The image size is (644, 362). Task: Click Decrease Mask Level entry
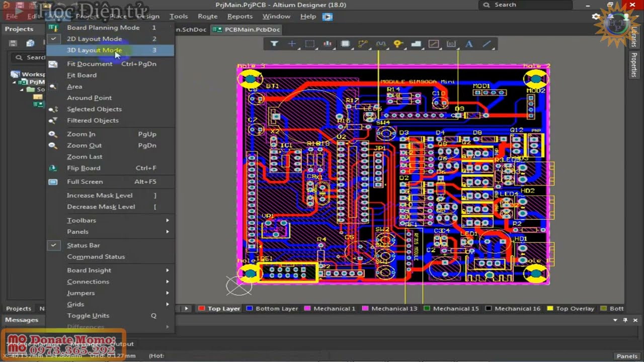coord(110,207)
